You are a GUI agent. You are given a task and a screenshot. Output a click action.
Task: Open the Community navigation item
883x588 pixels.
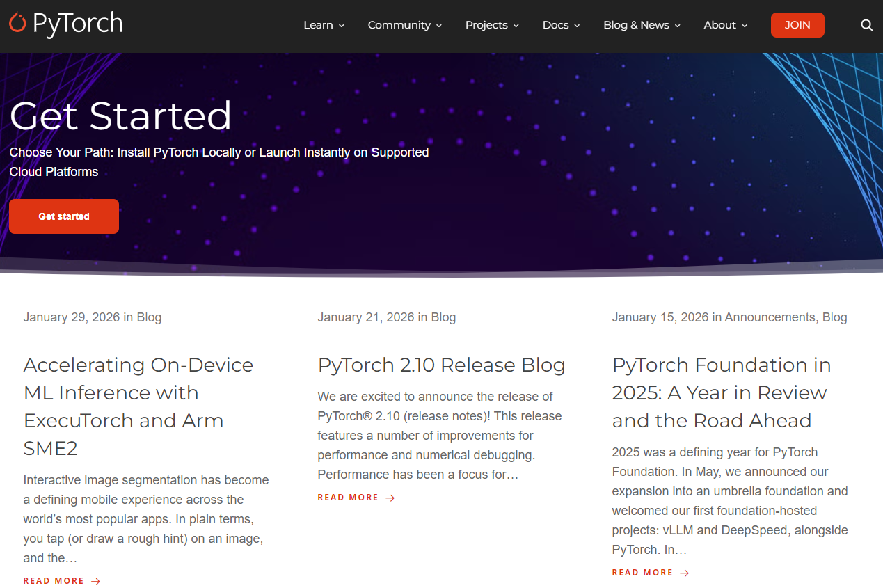tap(399, 25)
